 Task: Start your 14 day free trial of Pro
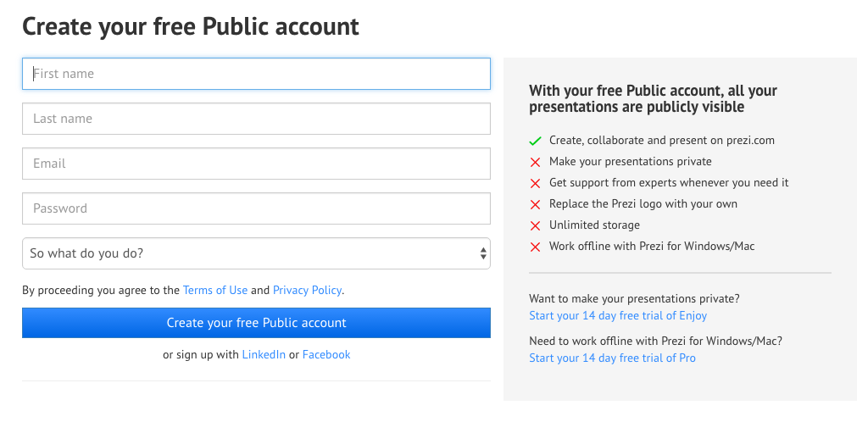click(x=612, y=358)
